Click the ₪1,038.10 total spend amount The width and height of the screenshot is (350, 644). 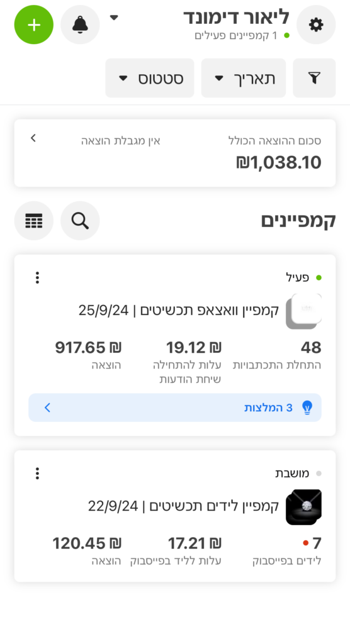coord(278,163)
